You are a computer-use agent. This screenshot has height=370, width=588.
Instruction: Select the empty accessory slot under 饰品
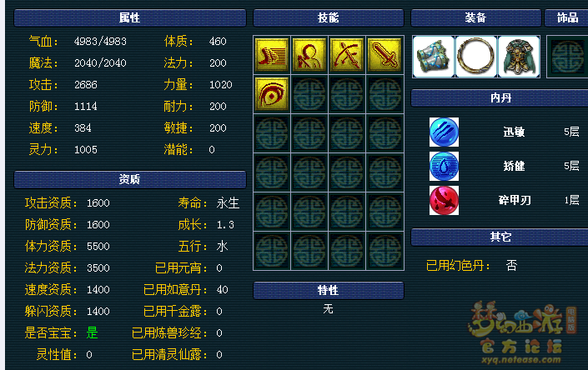pyautogui.click(x=567, y=57)
